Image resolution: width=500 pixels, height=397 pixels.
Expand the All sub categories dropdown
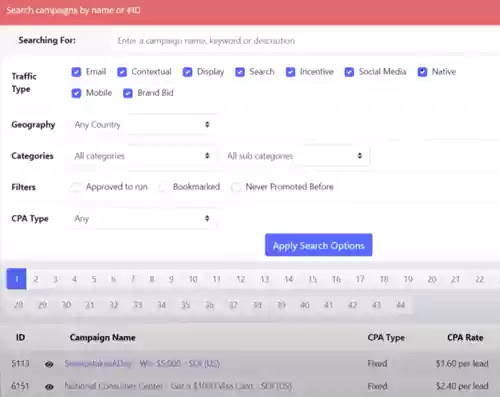[295, 156]
